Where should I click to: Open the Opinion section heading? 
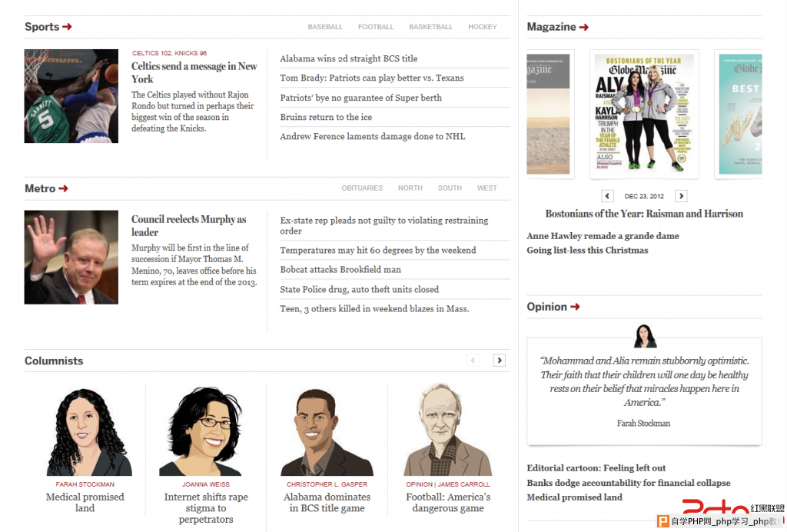(x=546, y=307)
